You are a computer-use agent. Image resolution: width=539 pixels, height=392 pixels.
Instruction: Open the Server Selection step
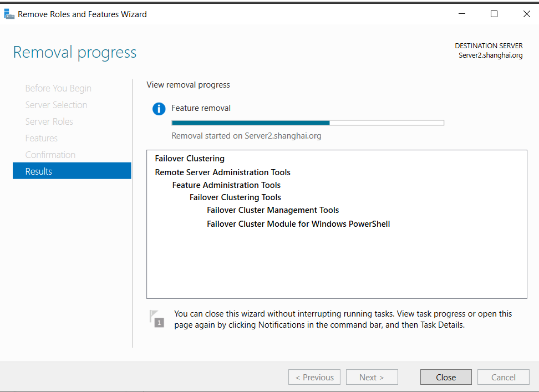(56, 105)
